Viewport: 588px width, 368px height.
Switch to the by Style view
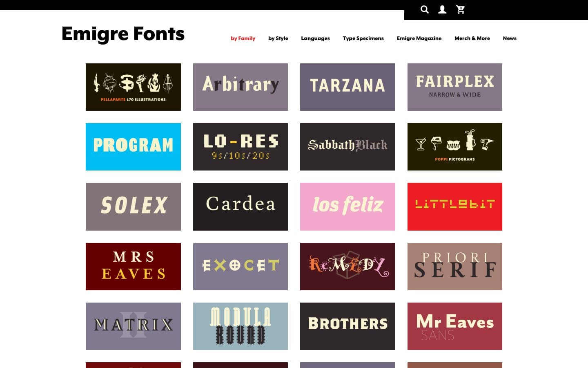278,38
